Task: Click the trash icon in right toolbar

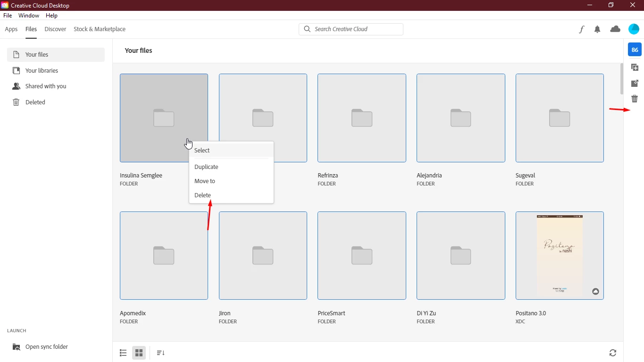Action: click(635, 99)
